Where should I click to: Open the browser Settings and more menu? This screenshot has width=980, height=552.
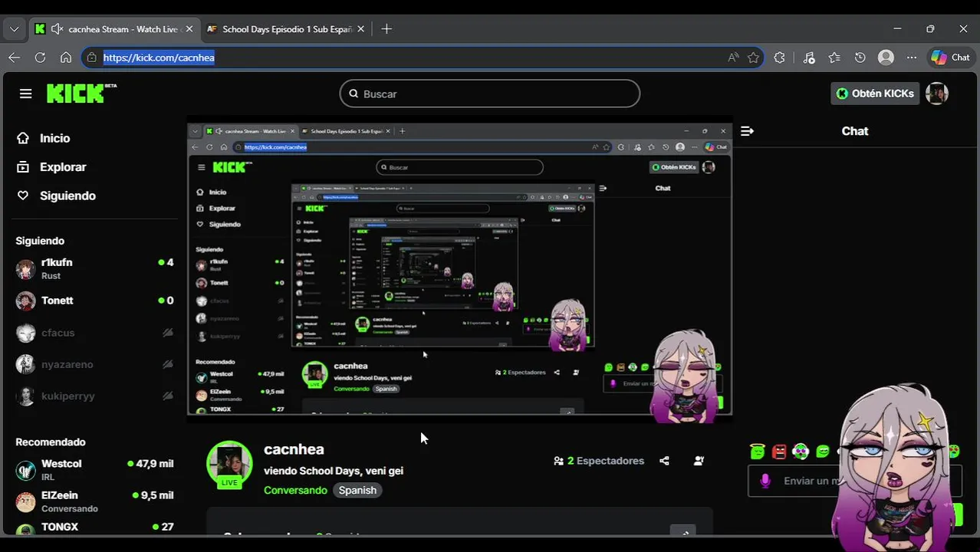tap(912, 58)
